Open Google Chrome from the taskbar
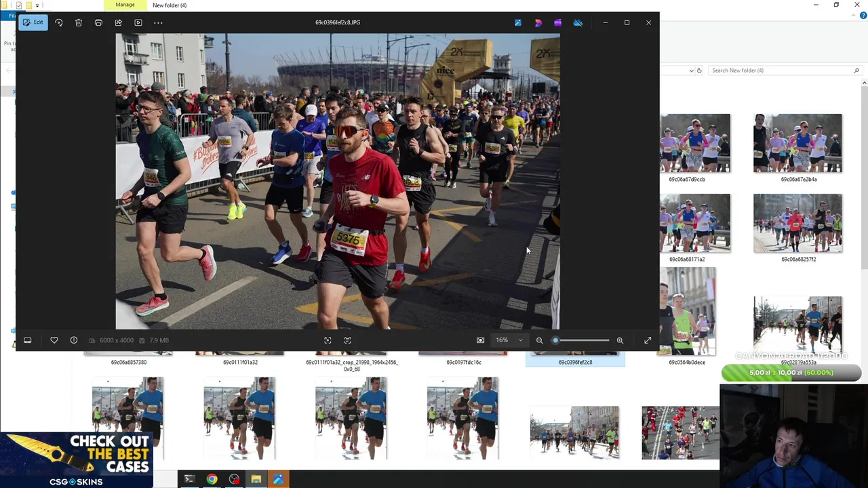Screen dimensions: 868x488 point(212,480)
